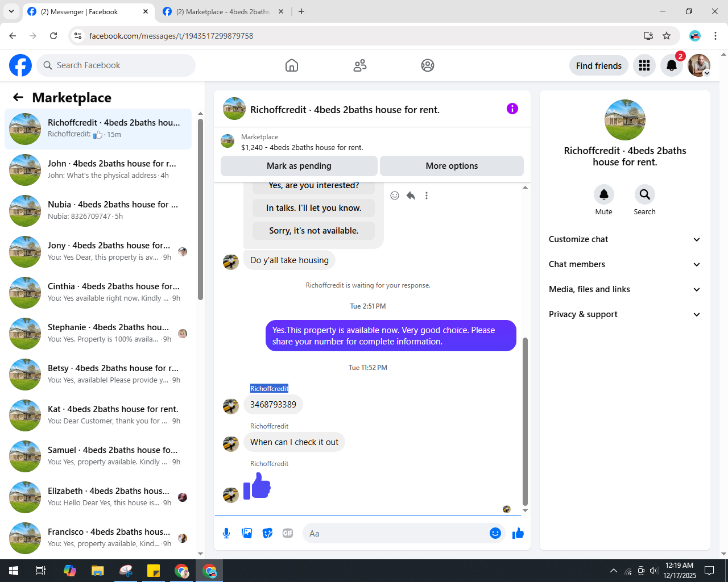The image size is (728, 582).
Task: Expand Privacy & support section
Action: point(624,314)
